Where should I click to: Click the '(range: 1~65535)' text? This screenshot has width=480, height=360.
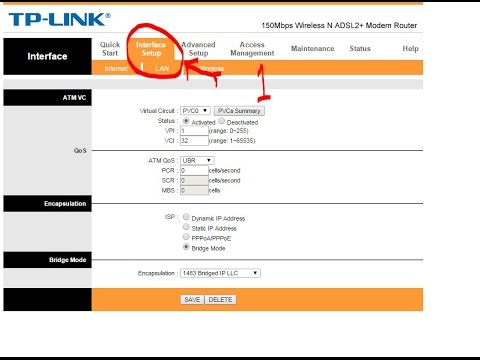[x=232, y=141]
